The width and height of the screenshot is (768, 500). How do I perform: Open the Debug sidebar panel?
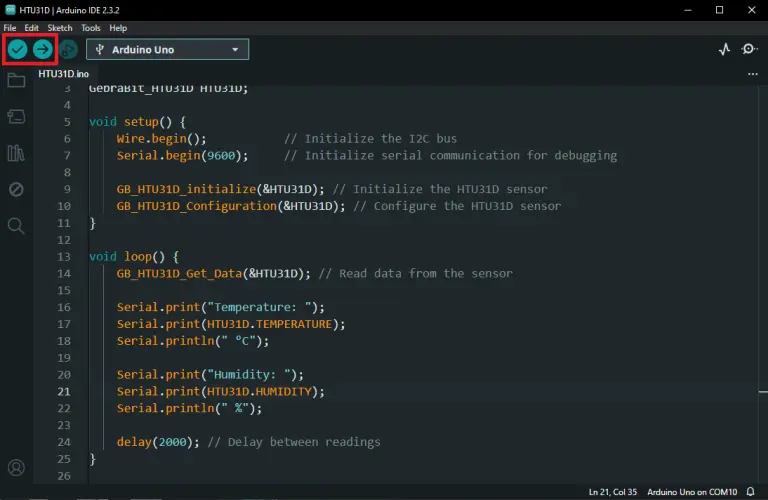[16, 190]
